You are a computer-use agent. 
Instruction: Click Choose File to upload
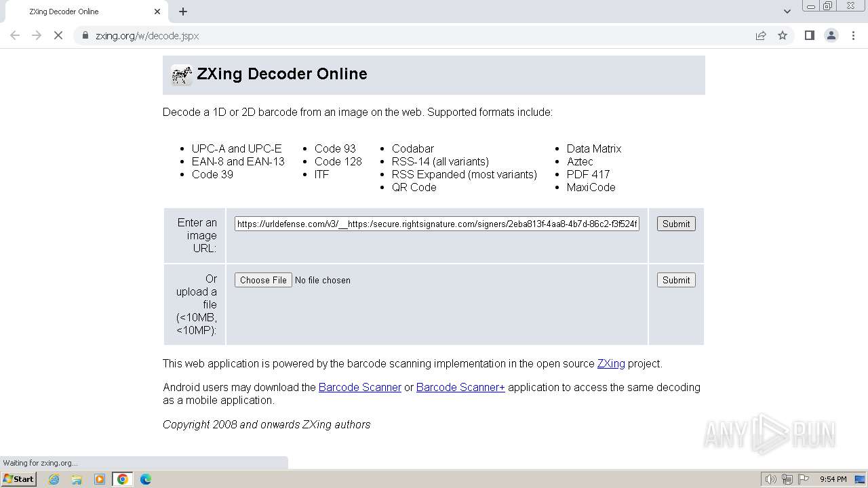263,280
